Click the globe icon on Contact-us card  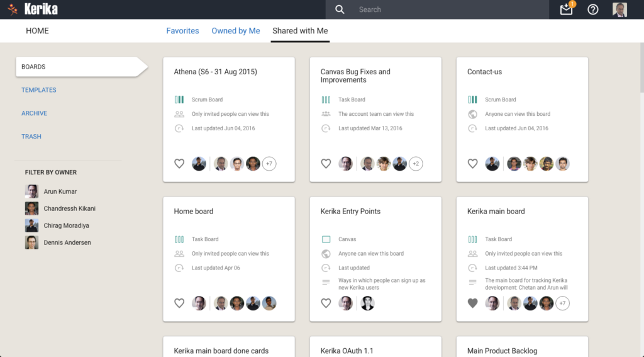[x=472, y=114]
